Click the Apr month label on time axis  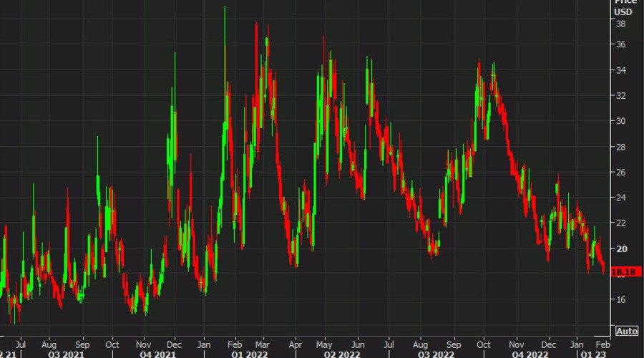296,342
